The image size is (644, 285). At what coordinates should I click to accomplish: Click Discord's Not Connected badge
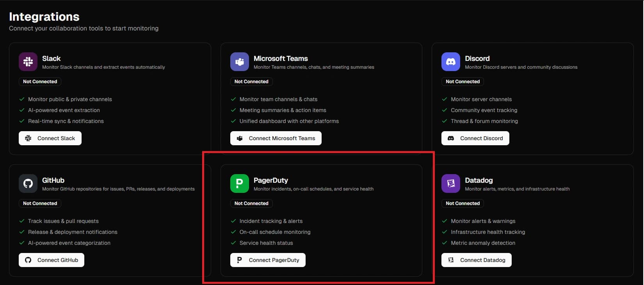coord(463,82)
